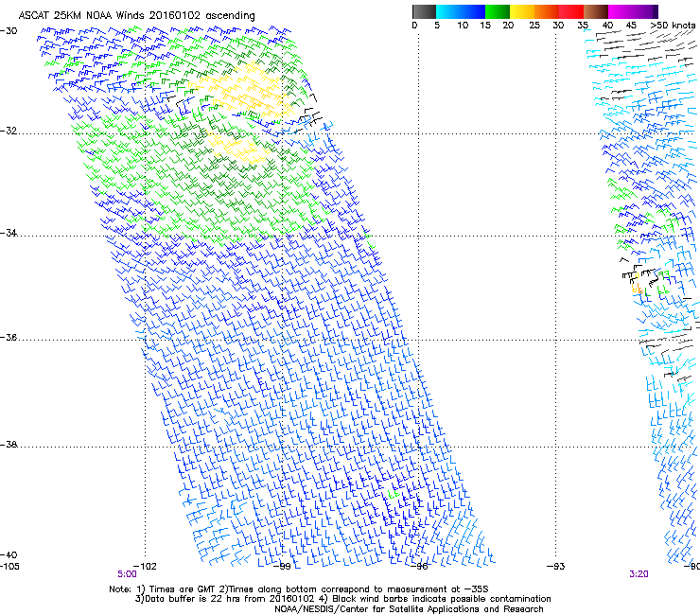Click the longitude label '-105'
The width and height of the screenshot is (700, 615).
(9, 567)
